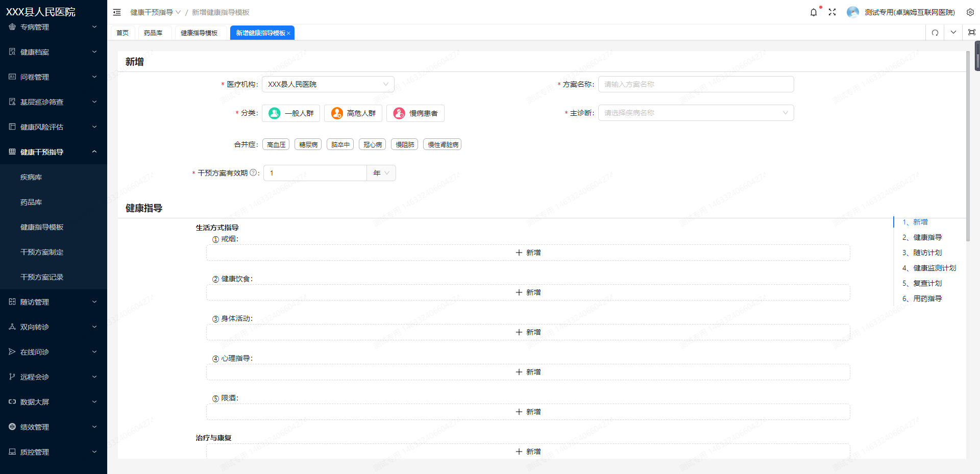Image resolution: width=980 pixels, height=474 pixels.
Task: Open 干预方案制定 in the sidebar
Action: tap(42, 252)
